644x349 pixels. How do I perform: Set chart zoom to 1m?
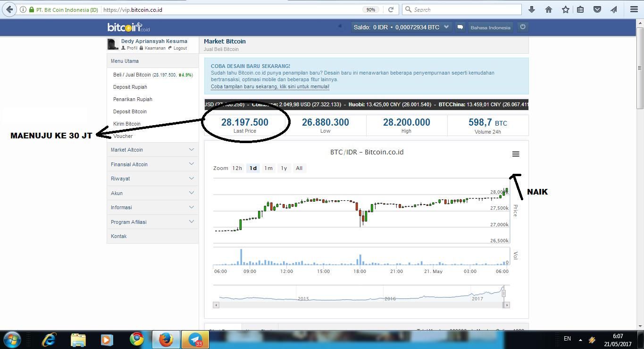click(268, 168)
